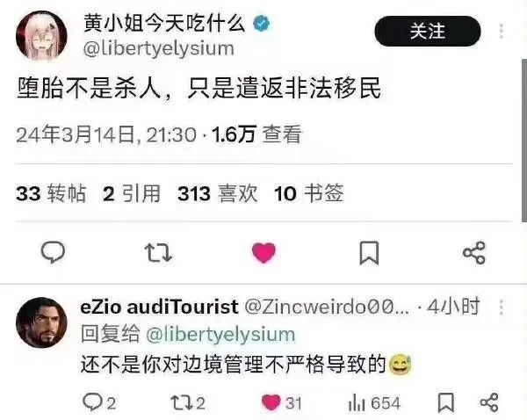Viewport: 527px width, 420px height.
Task: Open reply on the main tweet
Action: [x=53, y=252]
